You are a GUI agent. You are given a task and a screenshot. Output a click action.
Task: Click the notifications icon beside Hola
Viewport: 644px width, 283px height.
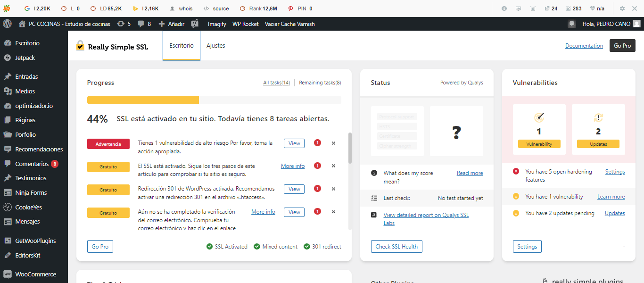572,24
